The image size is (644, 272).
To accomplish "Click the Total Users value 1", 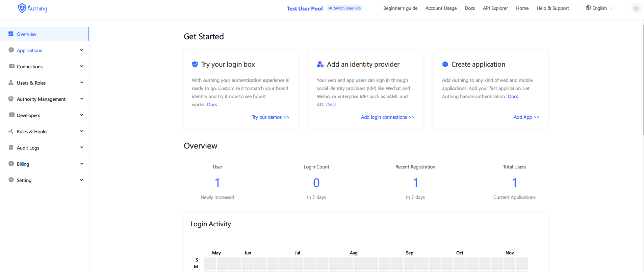I will (514, 183).
